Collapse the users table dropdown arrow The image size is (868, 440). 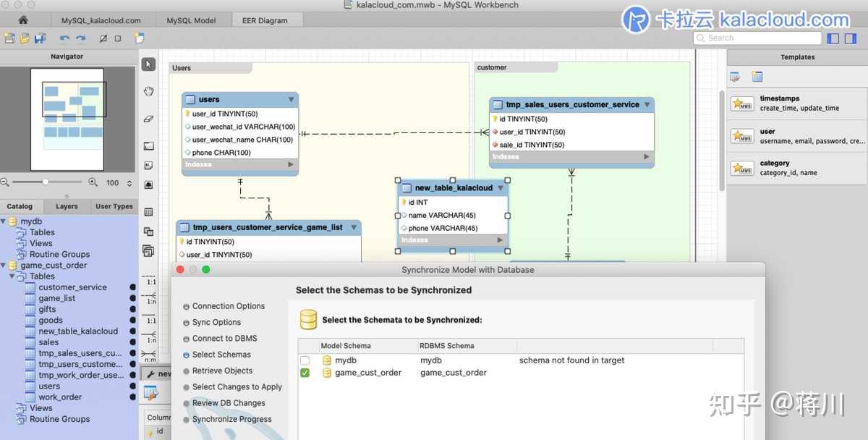pyautogui.click(x=291, y=100)
